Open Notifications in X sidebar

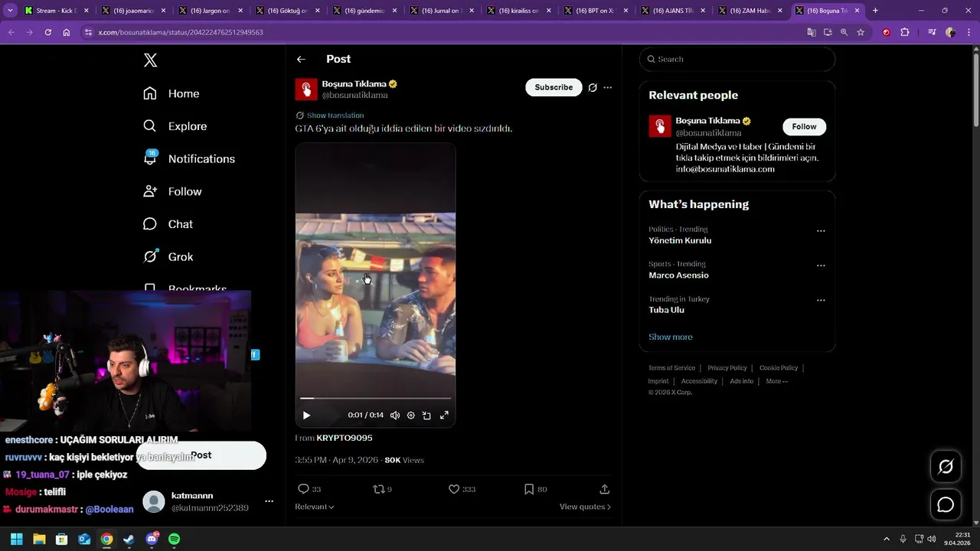tap(189, 158)
